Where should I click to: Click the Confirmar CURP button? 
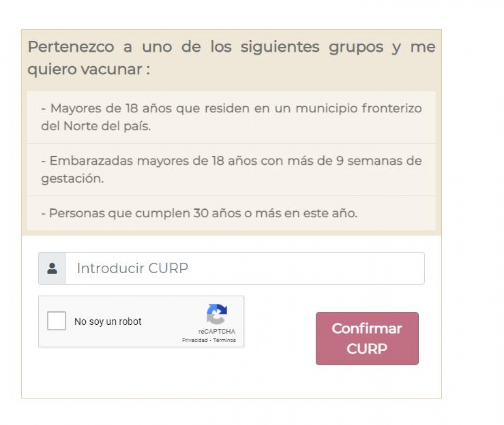[x=367, y=338]
